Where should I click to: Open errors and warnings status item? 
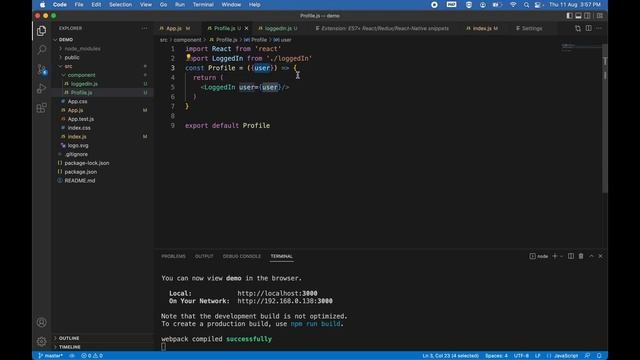[x=92, y=356]
